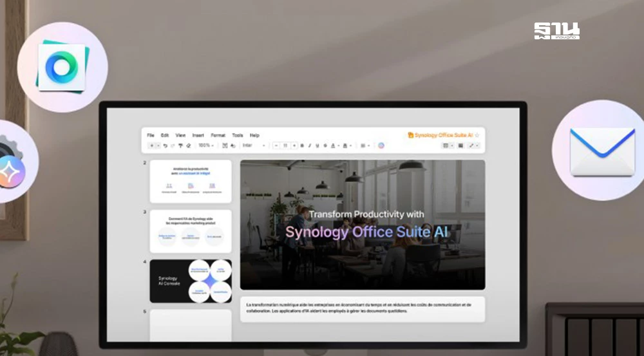Image resolution: width=644 pixels, height=356 pixels.
Task: Click the speaker notes text box
Action: tap(363, 308)
